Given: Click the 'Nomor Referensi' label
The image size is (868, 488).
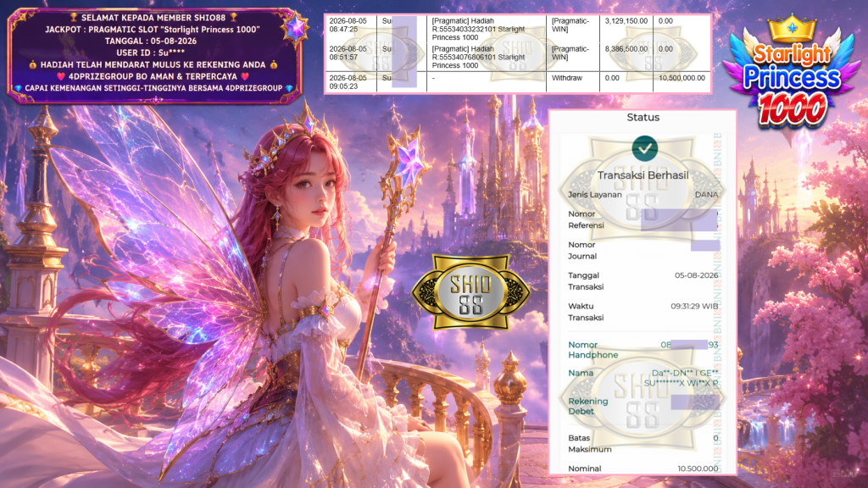Looking at the screenshot, I should click(586, 219).
